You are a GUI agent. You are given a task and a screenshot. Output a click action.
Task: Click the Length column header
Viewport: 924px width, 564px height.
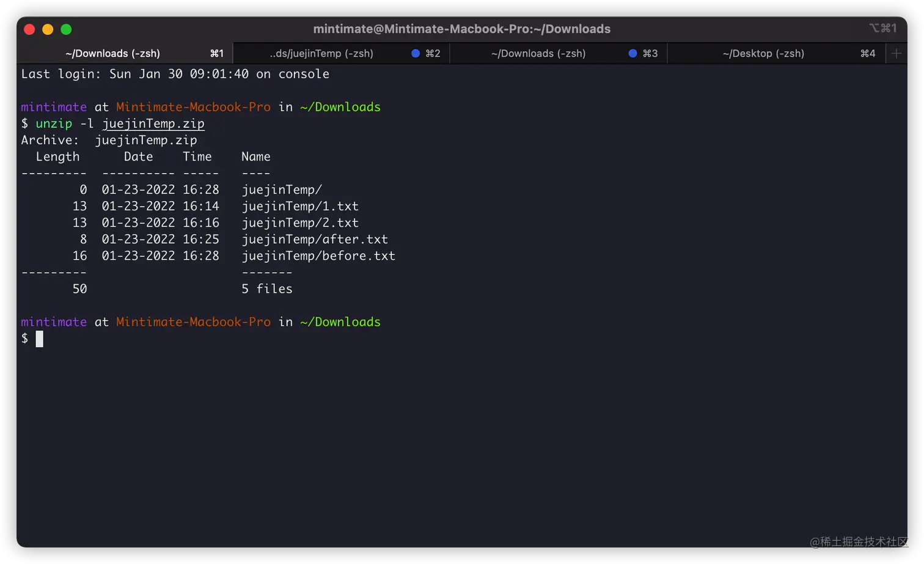(57, 156)
